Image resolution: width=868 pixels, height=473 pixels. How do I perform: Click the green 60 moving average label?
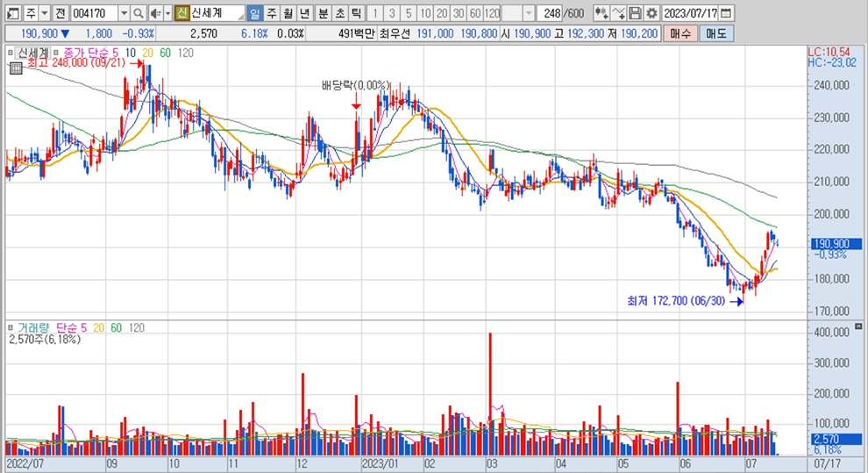pyautogui.click(x=165, y=53)
